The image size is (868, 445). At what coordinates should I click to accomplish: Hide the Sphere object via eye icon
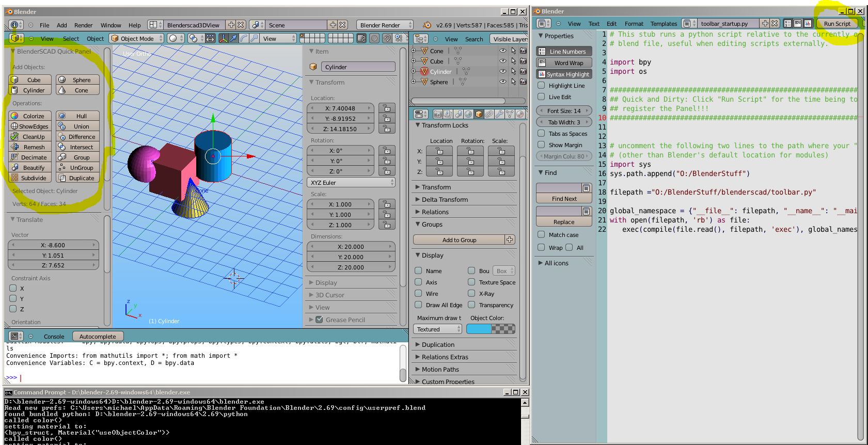[x=503, y=82]
